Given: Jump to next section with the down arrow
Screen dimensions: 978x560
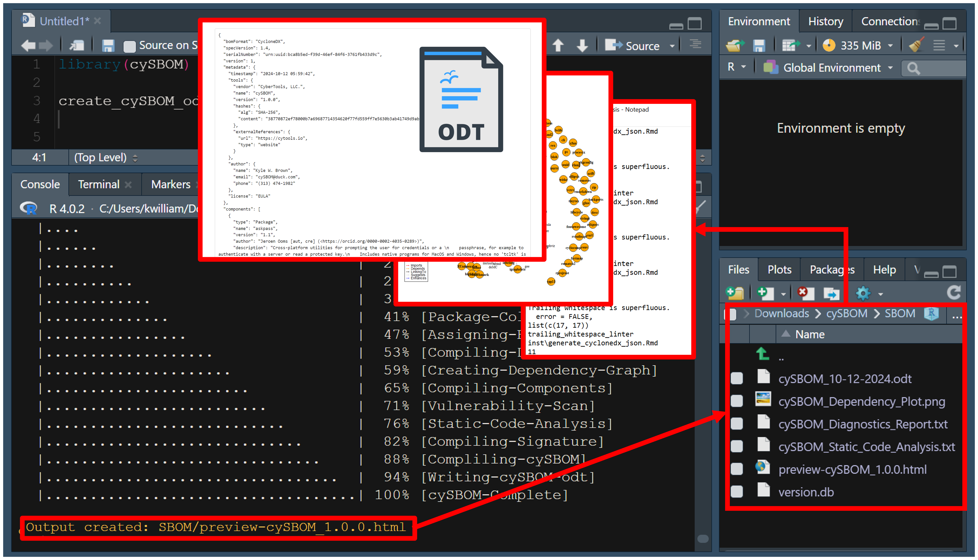Looking at the screenshot, I should (x=582, y=45).
